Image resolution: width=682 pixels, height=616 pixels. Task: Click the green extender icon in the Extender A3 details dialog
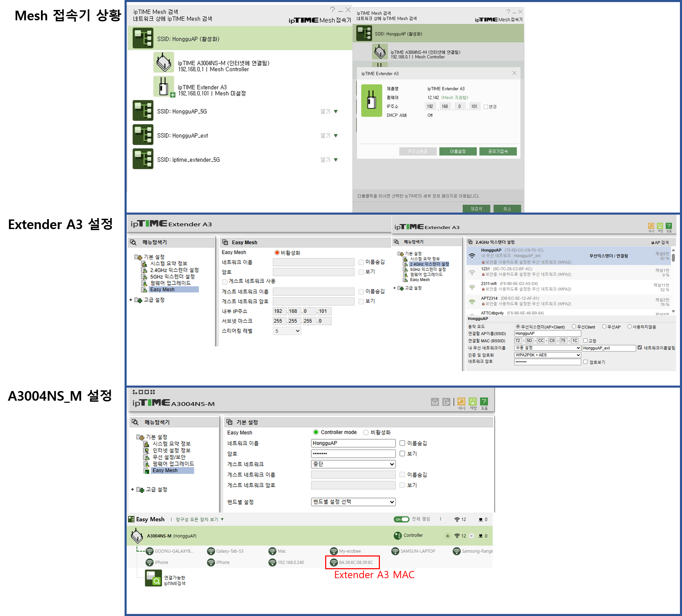point(371,100)
